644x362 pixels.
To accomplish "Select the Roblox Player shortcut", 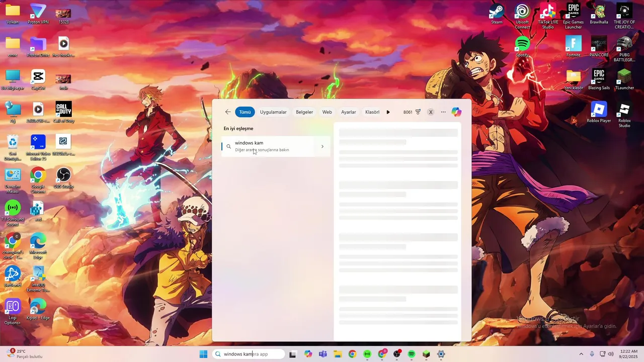I will pyautogui.click(x=599, y=113).
